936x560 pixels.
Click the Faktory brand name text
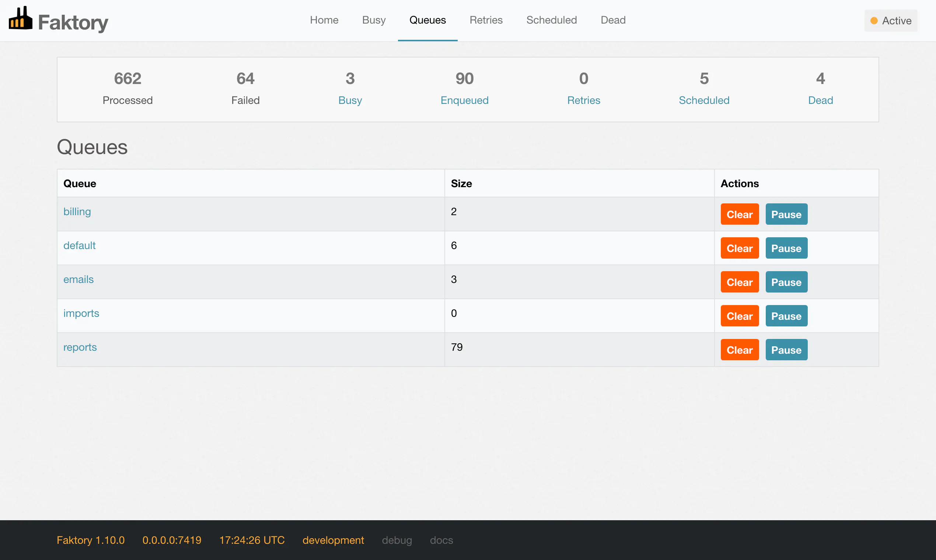(x=73, y=22)
